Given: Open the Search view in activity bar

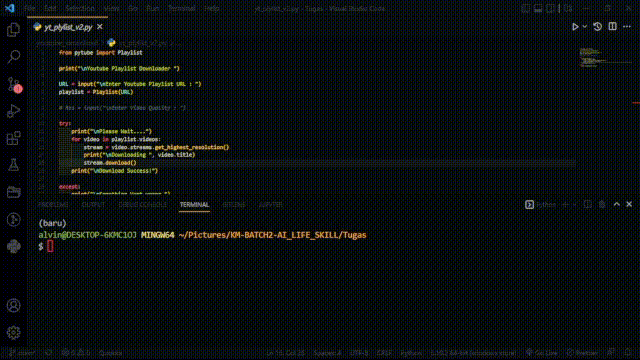Looking at the screenshot, I should (13, 57).
